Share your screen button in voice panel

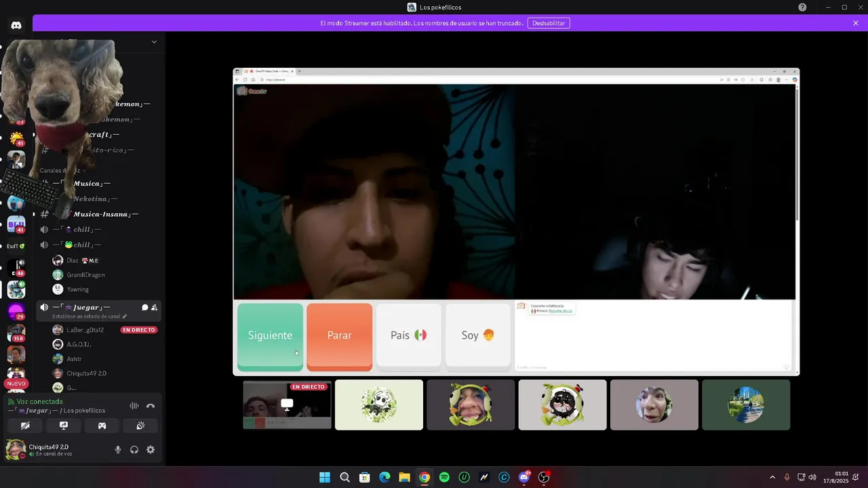64,426
